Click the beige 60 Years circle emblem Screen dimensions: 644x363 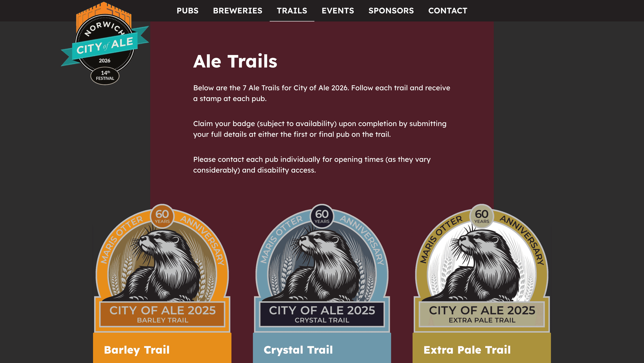pos(481,216)
